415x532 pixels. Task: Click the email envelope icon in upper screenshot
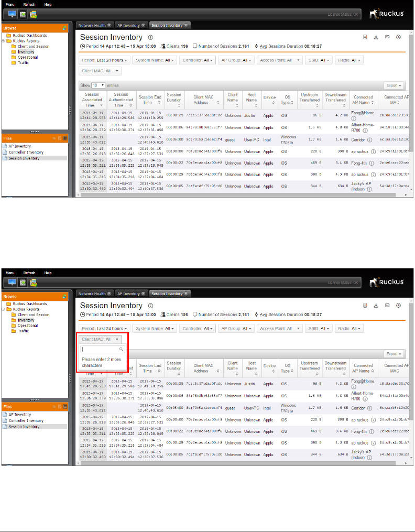click(387, 37)
